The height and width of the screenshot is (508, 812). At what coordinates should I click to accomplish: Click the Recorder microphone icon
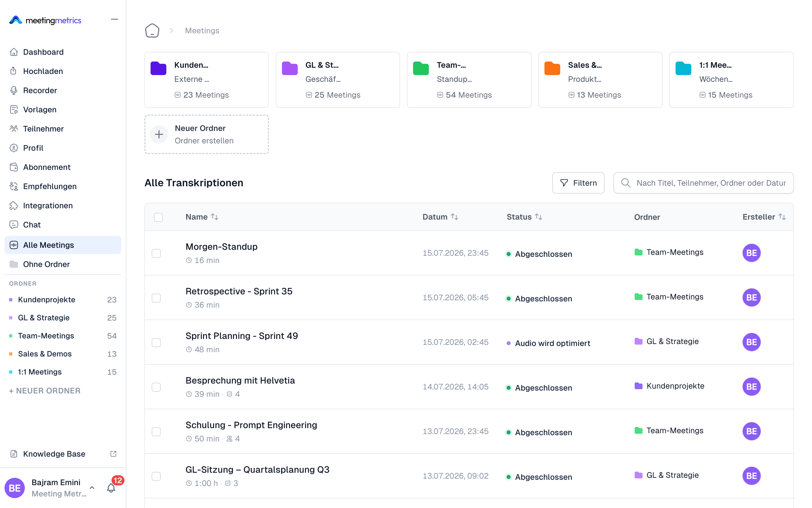click(x=14, y=90)
